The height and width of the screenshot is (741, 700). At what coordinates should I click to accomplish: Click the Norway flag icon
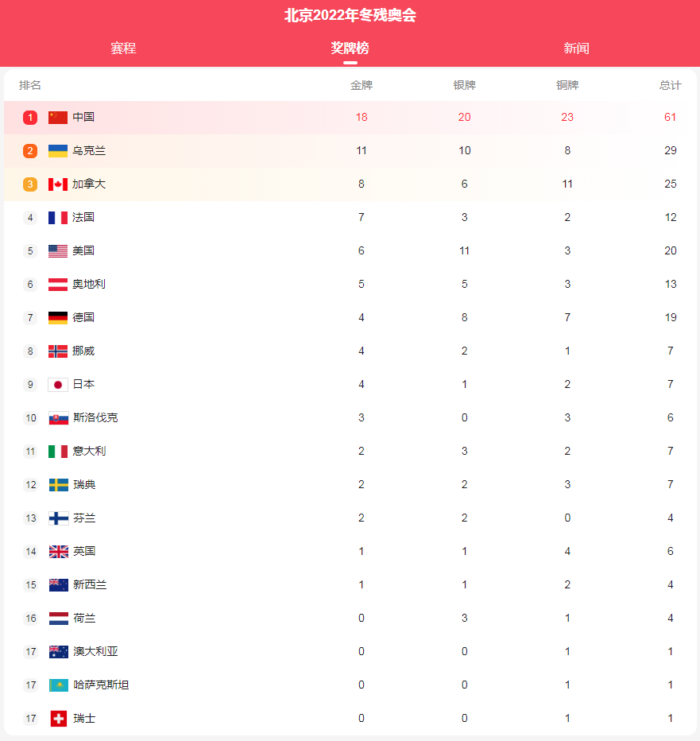(58, 351)
